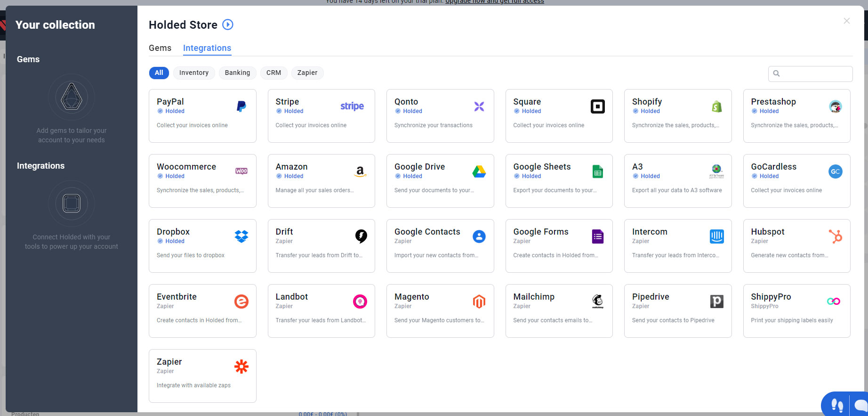Image resolution: width=868 pixels, height=416 pixels.
Task: Click the Google Contacts icon
Action: point(479,237)
